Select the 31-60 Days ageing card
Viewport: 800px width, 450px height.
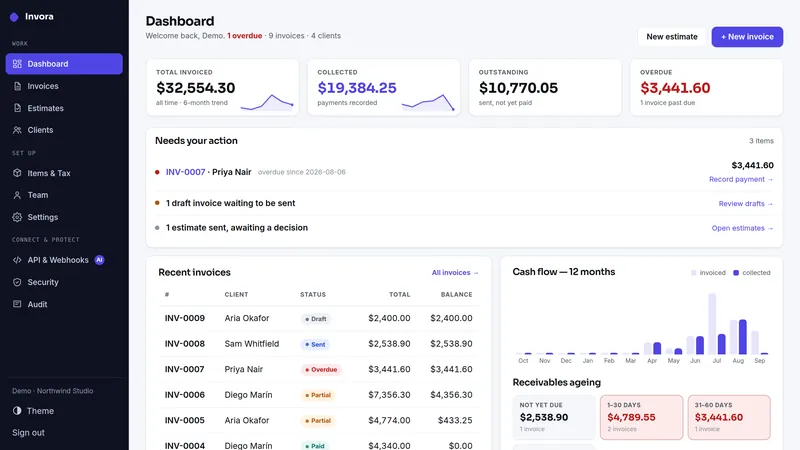click(x=729, y=417)
